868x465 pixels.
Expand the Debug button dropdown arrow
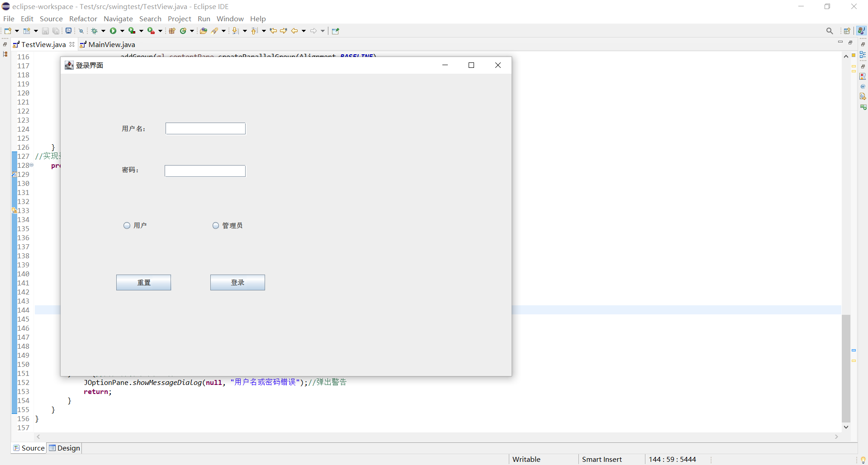click(103, 31)
